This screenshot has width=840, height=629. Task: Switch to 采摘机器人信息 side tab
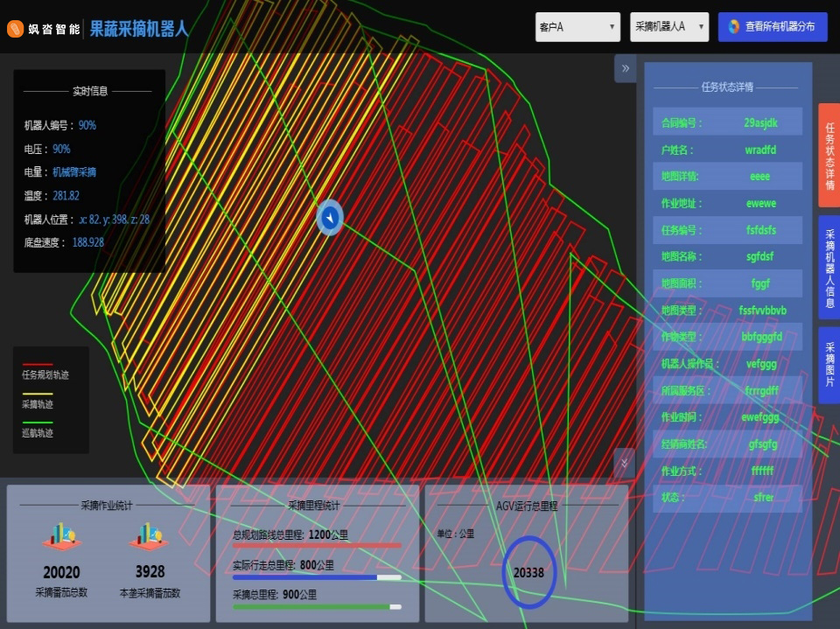click(x=829, y=268)
